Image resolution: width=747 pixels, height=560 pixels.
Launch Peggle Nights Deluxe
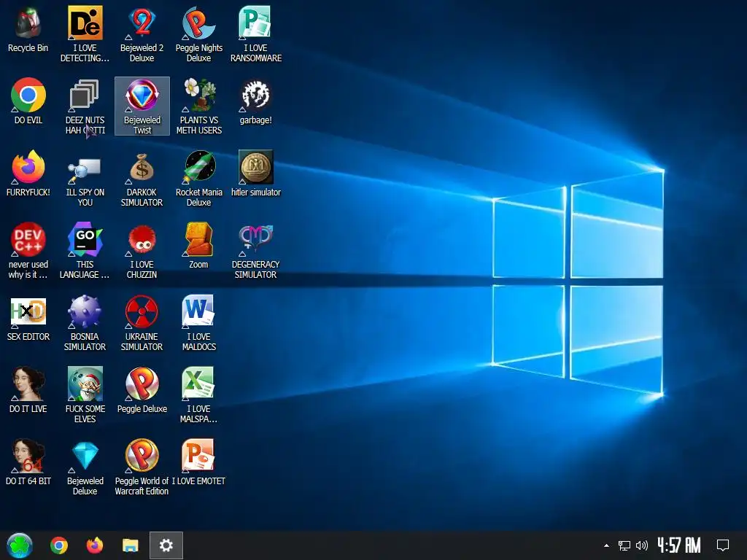coord(198,34)
